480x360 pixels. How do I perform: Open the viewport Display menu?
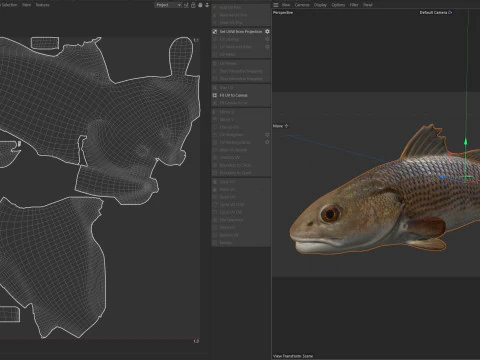[x=320, y=5]
